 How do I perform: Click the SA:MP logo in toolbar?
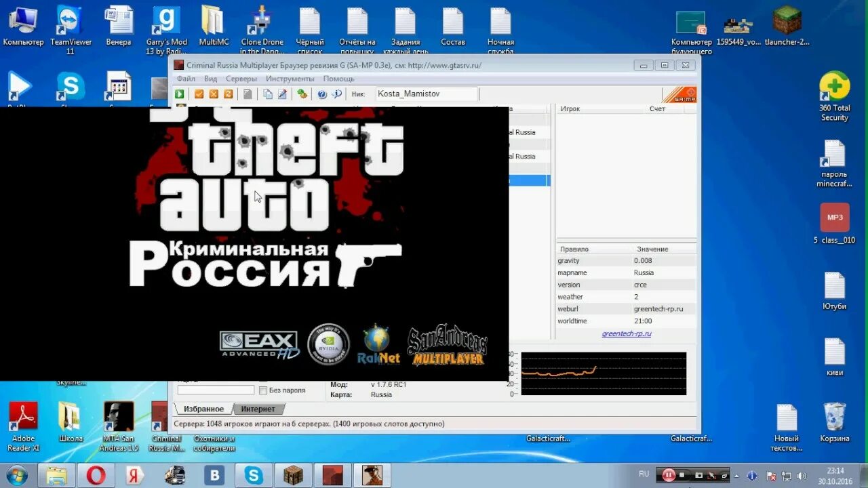pyautogui.click(x=679, y=95)
